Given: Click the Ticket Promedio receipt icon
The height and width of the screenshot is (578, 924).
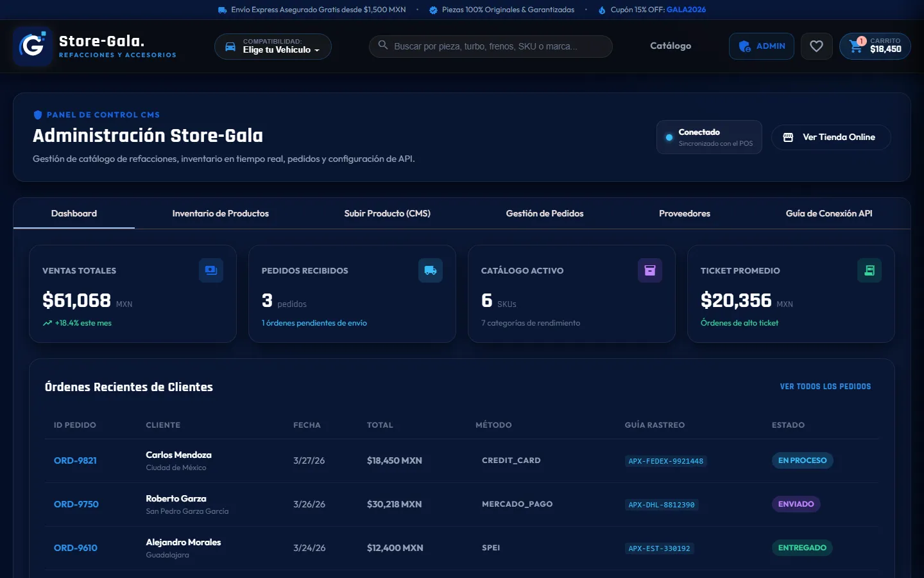Looking at the screenshot, I should coord(869,270).
